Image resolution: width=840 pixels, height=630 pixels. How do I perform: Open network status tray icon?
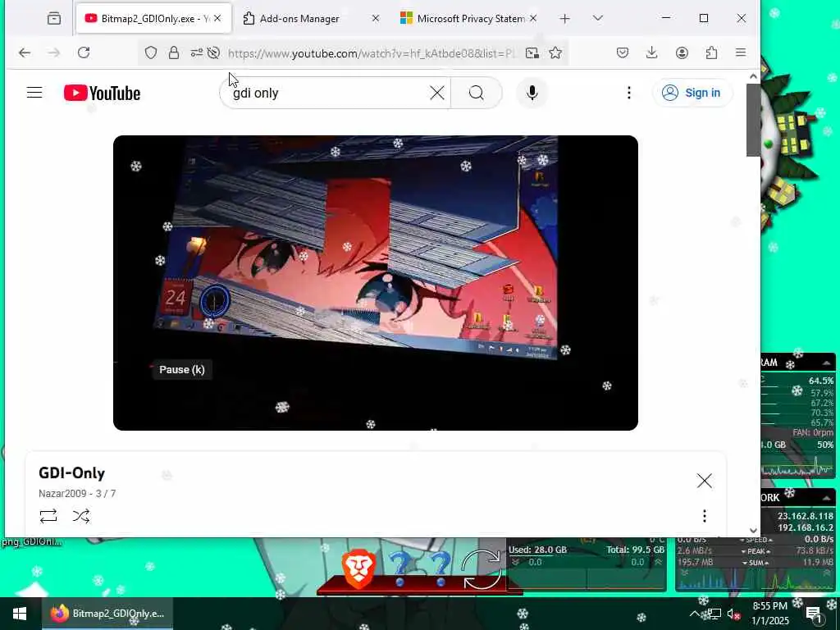[x=714, y=614]
